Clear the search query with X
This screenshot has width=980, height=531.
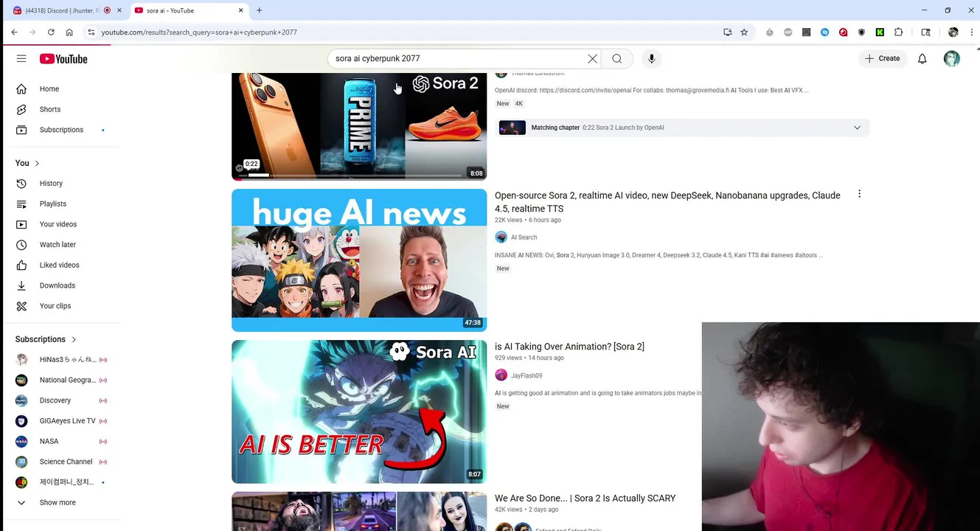click(592, 58)
